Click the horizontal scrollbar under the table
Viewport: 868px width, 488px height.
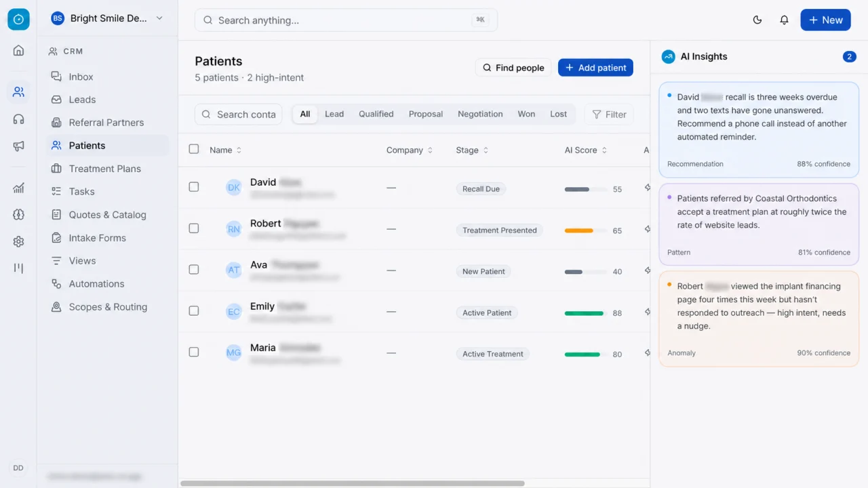tap(353, 483)
